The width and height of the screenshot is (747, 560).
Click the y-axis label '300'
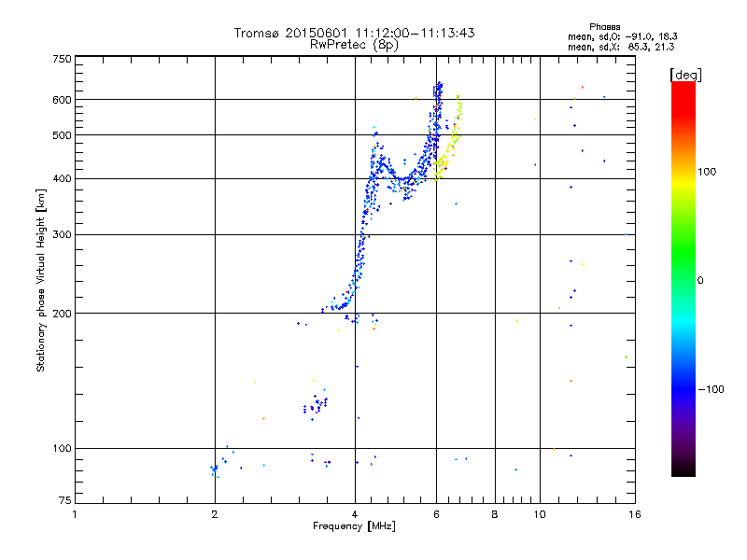[62, 235]
